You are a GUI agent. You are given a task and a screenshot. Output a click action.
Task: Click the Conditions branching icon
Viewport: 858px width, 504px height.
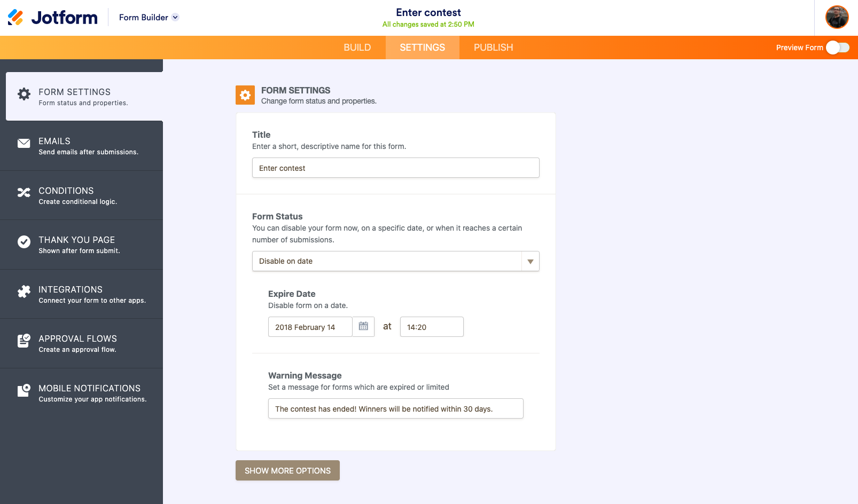click(24, 193)
